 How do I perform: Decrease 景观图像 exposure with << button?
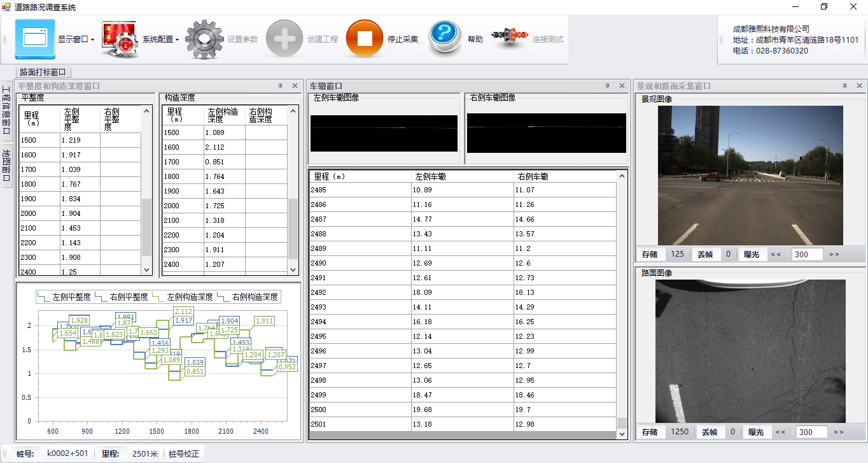[776, 254]
